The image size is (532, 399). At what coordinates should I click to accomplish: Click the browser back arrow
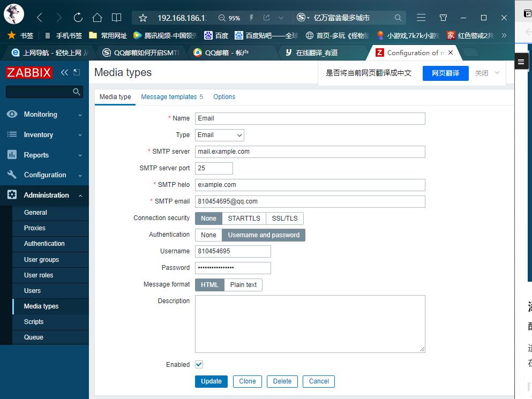(x=39, y=18)
